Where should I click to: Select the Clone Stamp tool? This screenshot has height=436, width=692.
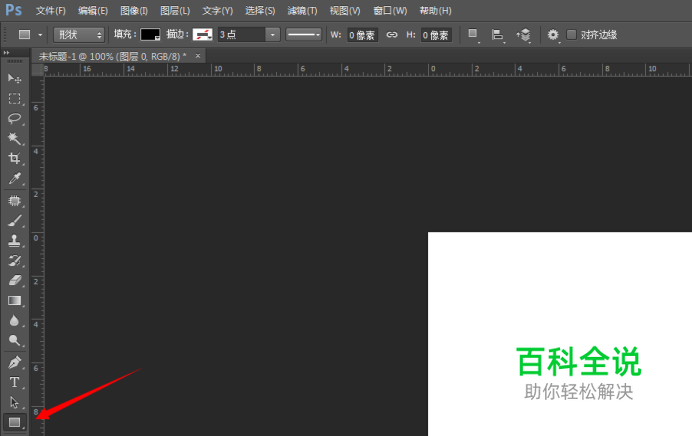[x=14, y=241]
